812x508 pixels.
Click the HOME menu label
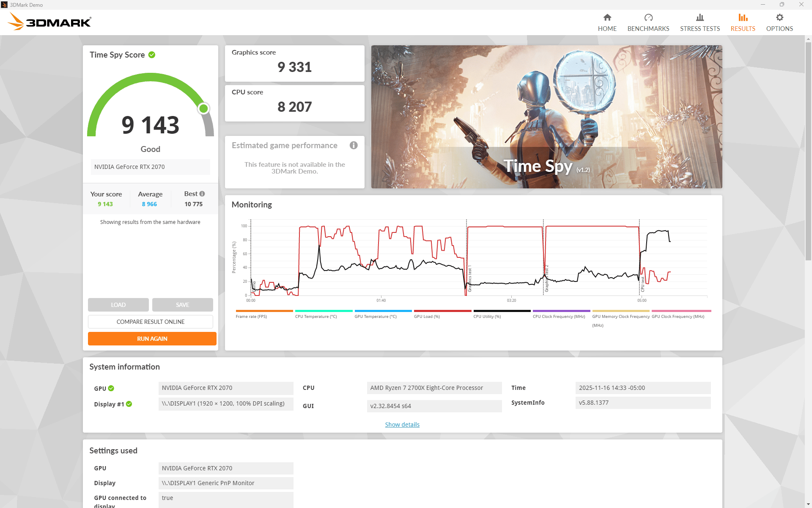click(607, 29)
